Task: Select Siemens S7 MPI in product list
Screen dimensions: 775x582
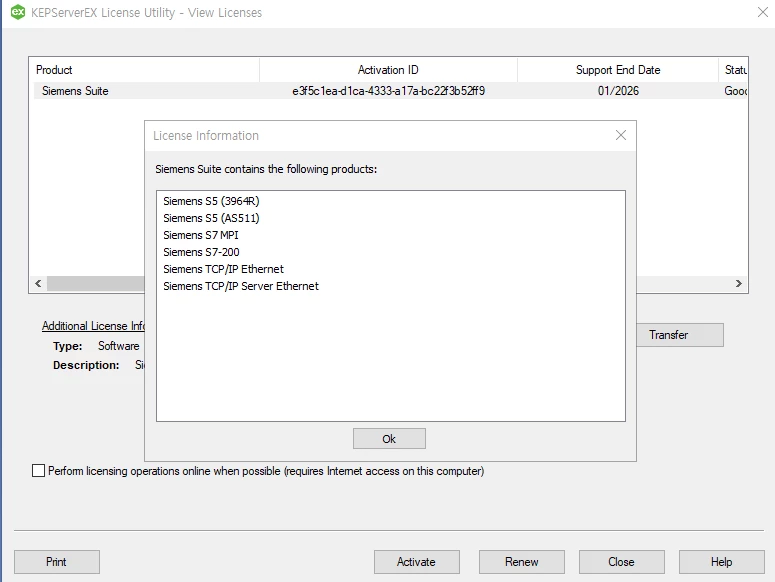Action: point(201,235)
